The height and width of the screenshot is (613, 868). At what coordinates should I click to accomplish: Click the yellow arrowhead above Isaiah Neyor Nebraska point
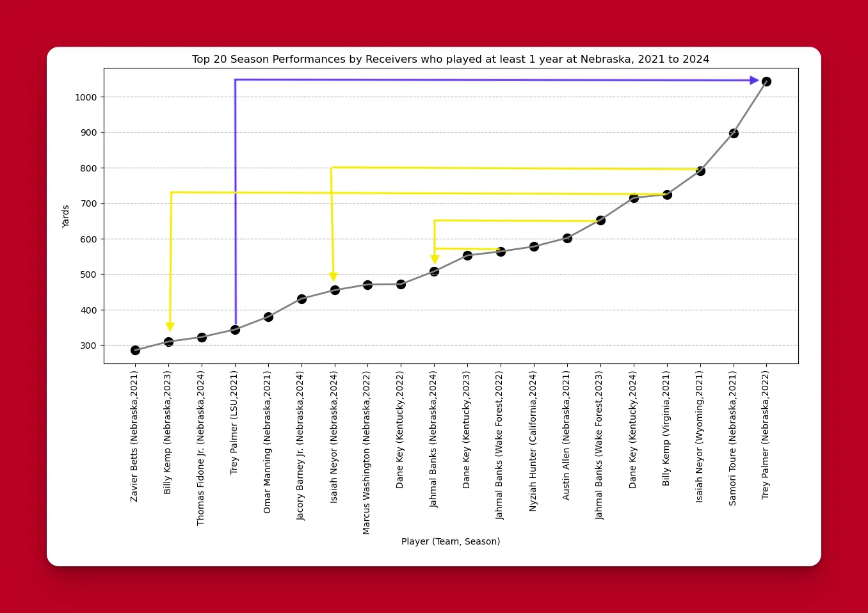334,276
